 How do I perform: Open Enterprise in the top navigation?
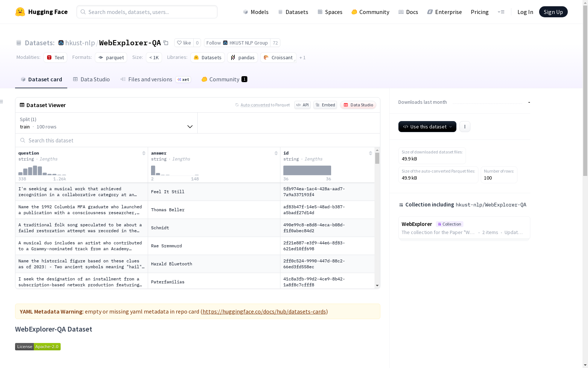click(x=444, y=12)
